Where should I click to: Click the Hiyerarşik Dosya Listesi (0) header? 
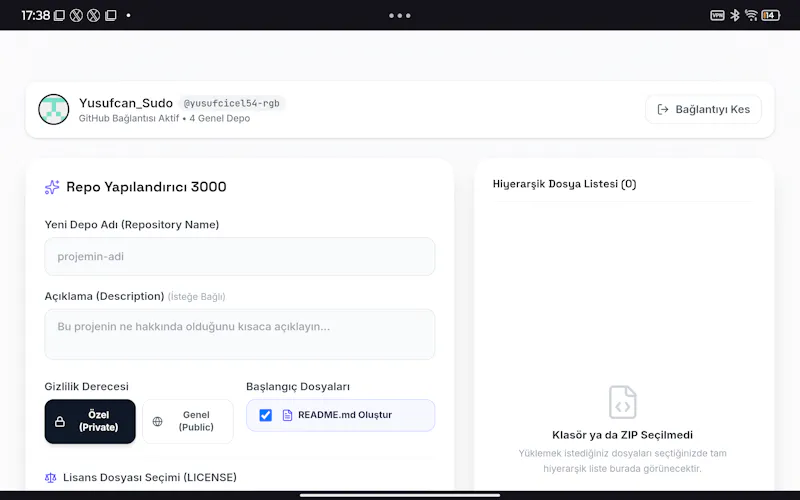click(564, 184)
